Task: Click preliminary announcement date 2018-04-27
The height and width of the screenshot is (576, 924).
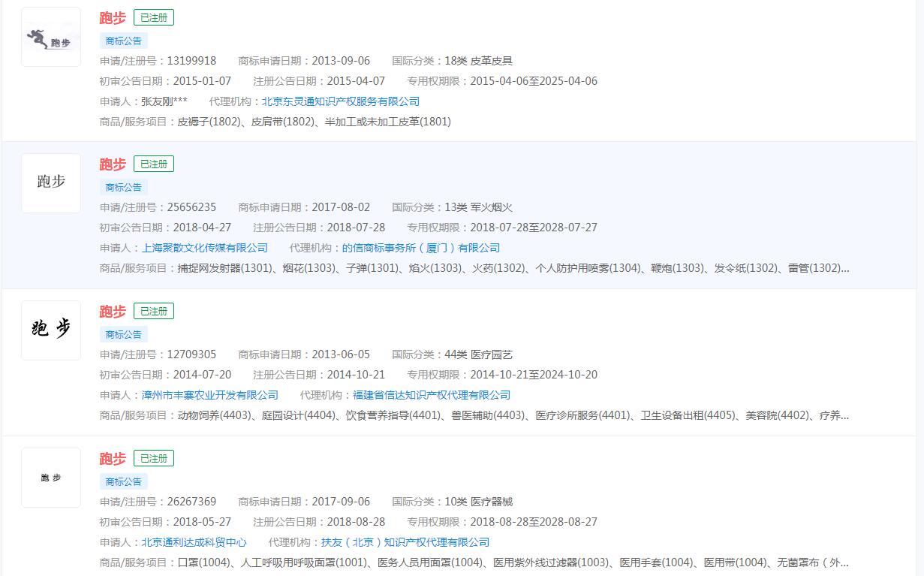Action: click(x=202, y=228)
